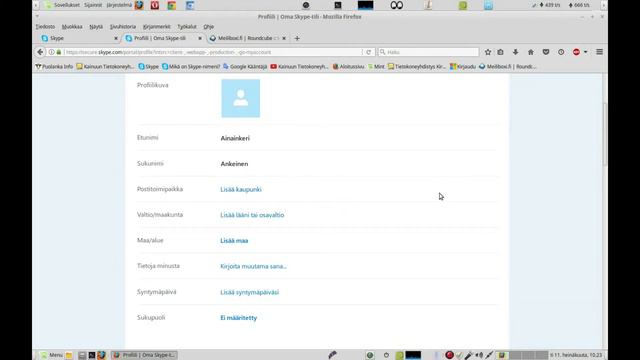
Task: Close the Skype tab
Action: click(116, 38)
